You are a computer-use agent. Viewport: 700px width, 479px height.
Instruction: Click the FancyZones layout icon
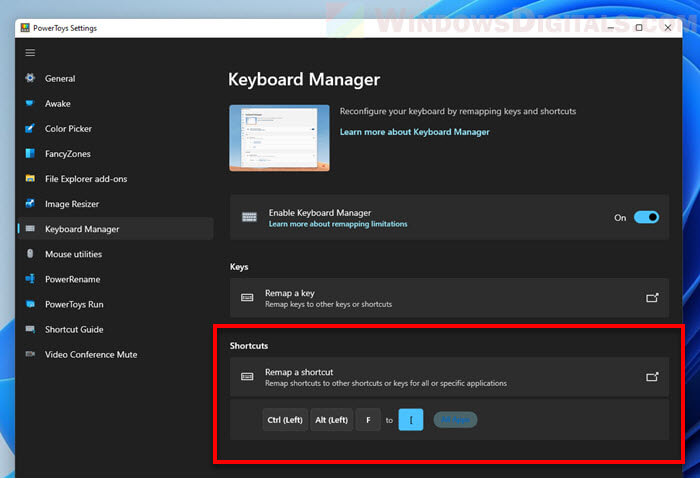30,154
